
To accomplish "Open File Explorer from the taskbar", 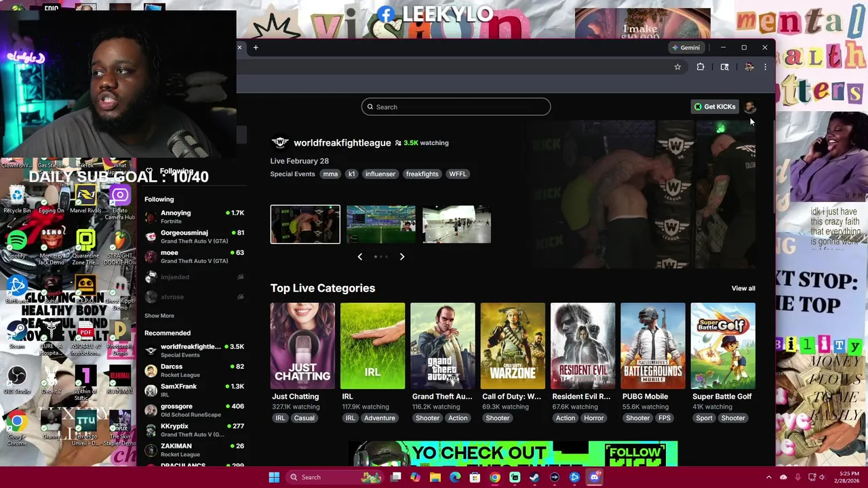I will point(435,477).
